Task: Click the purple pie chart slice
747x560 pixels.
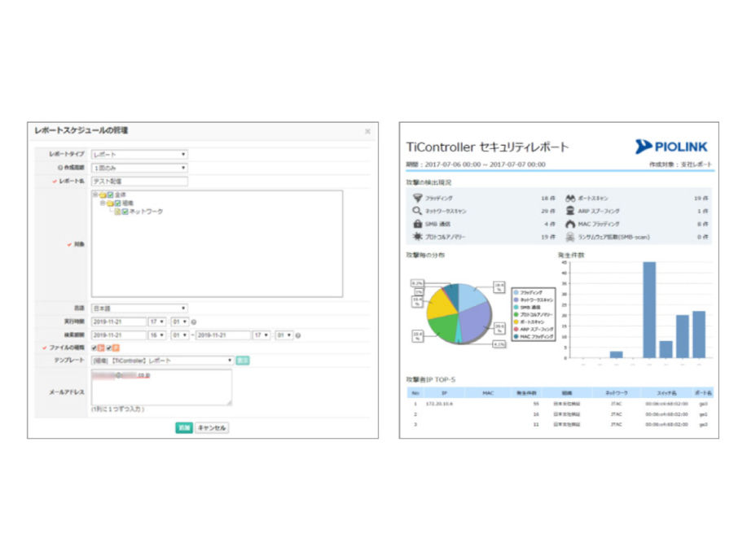Action: coord(473,320)
